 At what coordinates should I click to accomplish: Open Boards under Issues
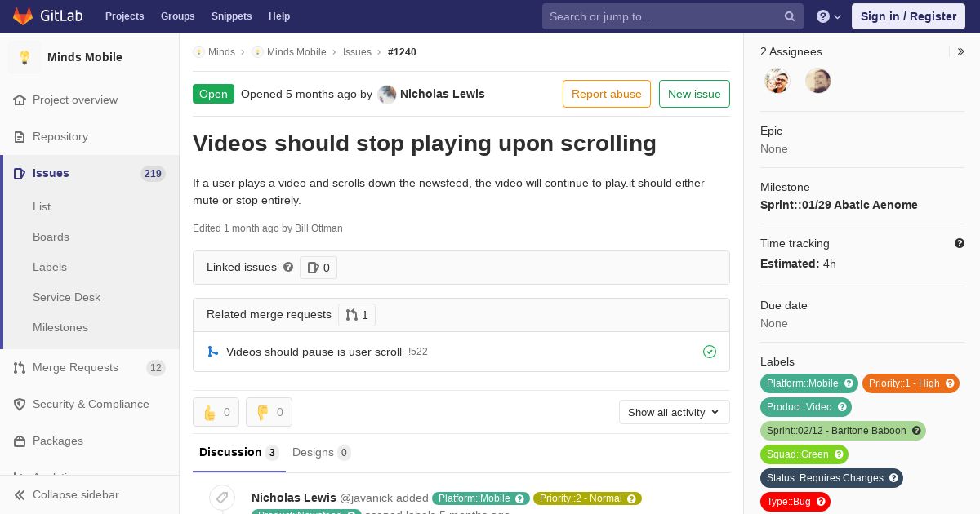[51, 237]
